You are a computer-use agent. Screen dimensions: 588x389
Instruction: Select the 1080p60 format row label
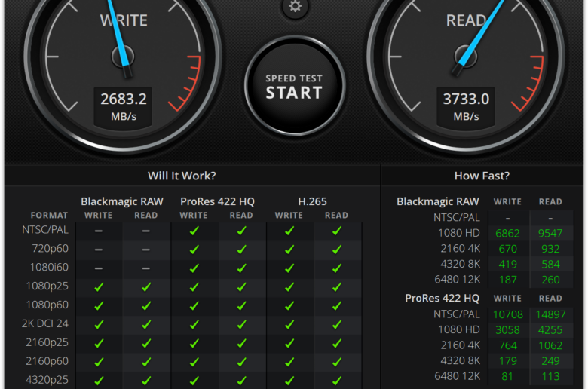pos(47,305)
